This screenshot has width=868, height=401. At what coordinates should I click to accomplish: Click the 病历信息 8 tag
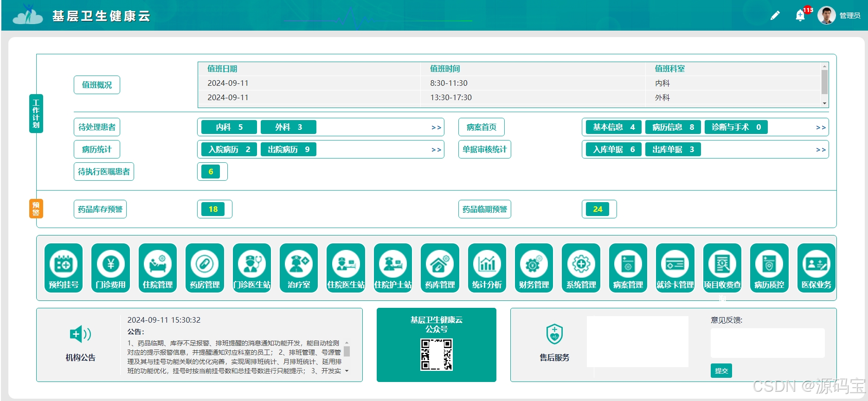[x=673, y=127]
